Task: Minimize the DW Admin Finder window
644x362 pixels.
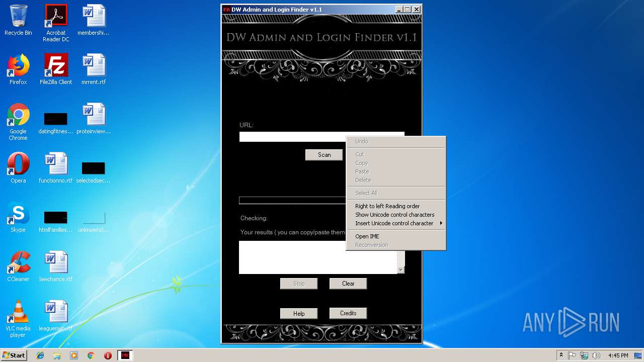Action: click(x=399, y=10)
